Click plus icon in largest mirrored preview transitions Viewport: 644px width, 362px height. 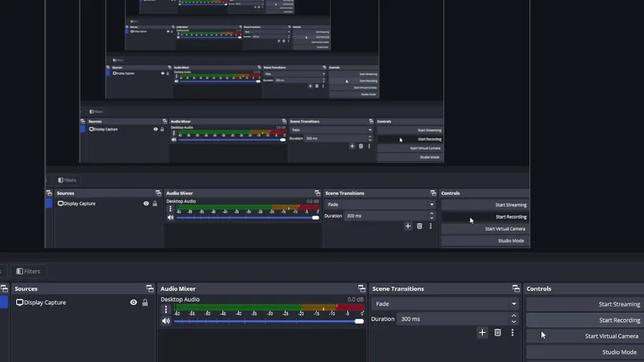click(408, 226)
